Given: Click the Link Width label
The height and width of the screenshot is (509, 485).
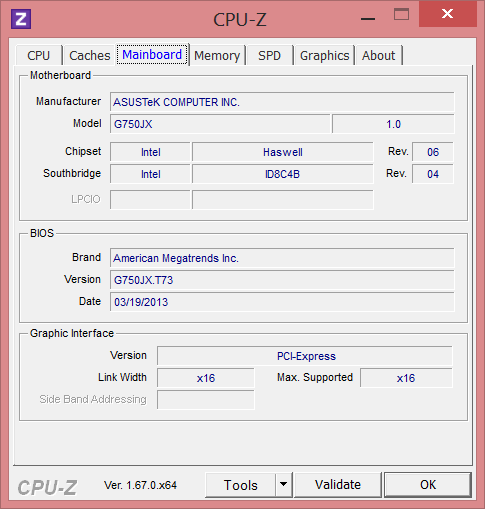Looking at the screenshot, I should point(122,377).
